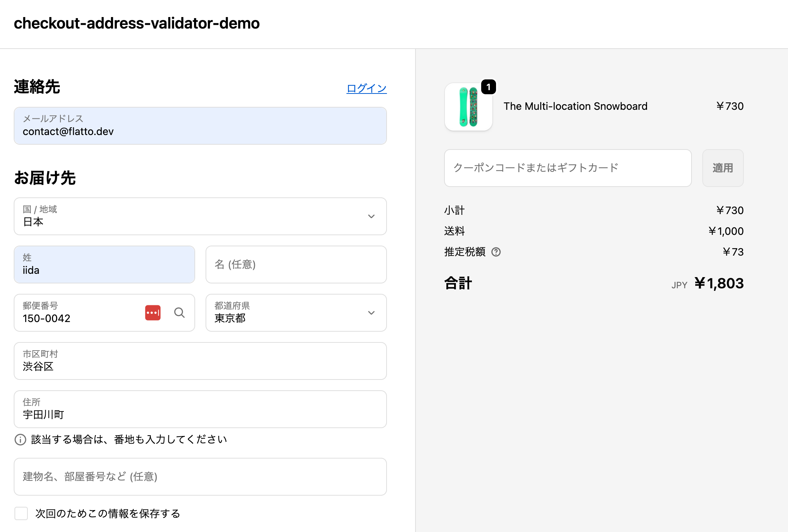Click the city field showing 渋谷区
Viewport: 788px width, 532px height.
tap(200, 361)
